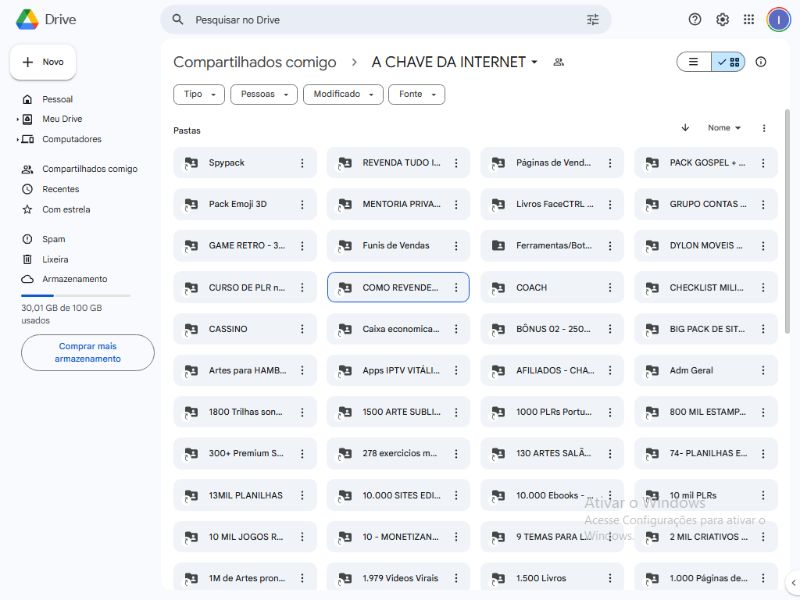The height and width of the screenshot is (600, 800).
Task: Show details info icon
Action: pyautogui.click(x=761, y=62)
